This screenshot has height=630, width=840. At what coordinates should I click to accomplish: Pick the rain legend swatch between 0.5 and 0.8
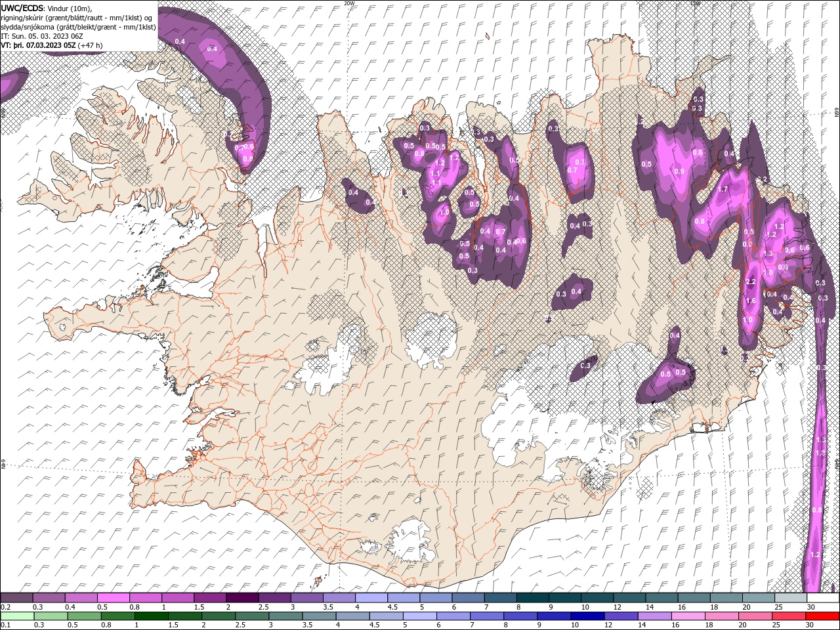pos(84,616)
